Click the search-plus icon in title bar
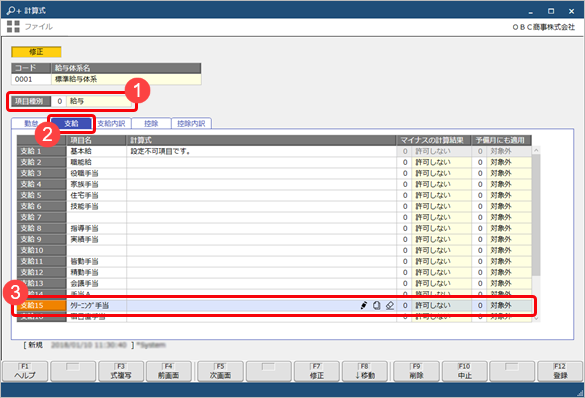585x398 pixels. 13,10
